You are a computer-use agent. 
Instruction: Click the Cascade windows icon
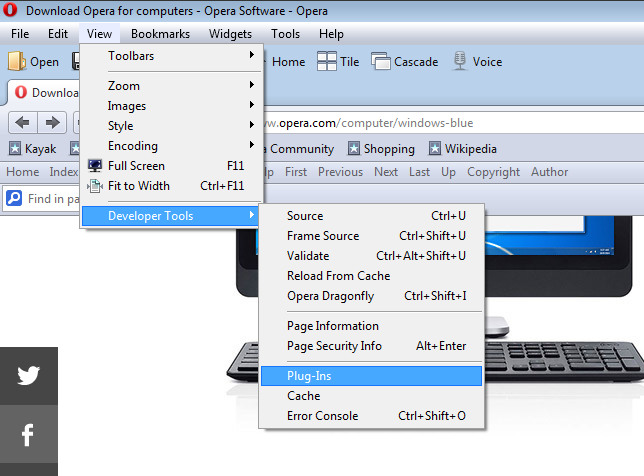pos(381,61)
